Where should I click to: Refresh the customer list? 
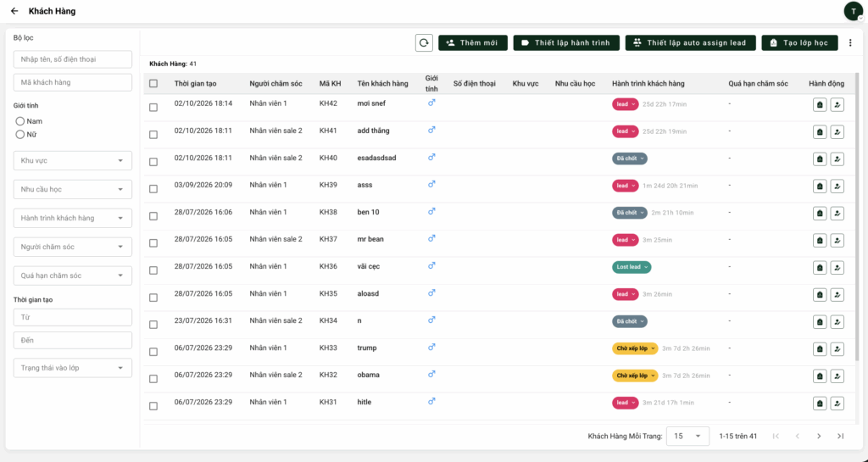click(424, 42)
